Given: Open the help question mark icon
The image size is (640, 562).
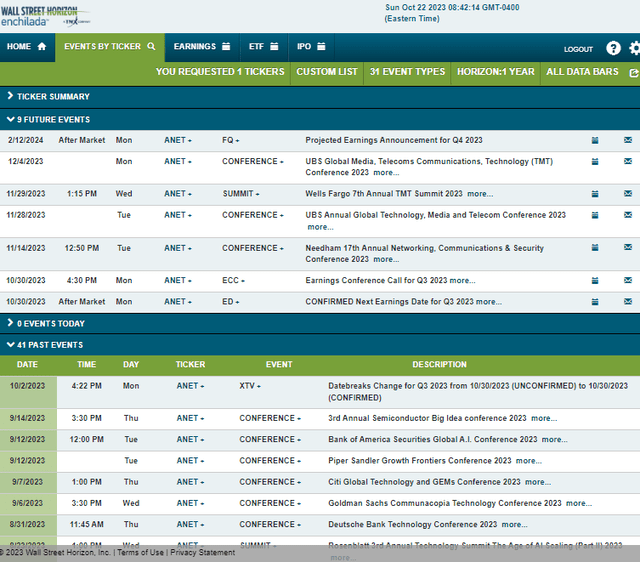Looking at the screenshot, I should click(x=613, y=48).
